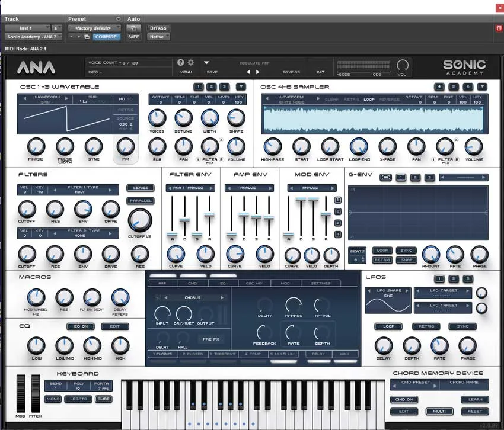Click previous Filter 2 type arrow
Viewport: 504px width, 430px height.
click(x=55, y=233)
